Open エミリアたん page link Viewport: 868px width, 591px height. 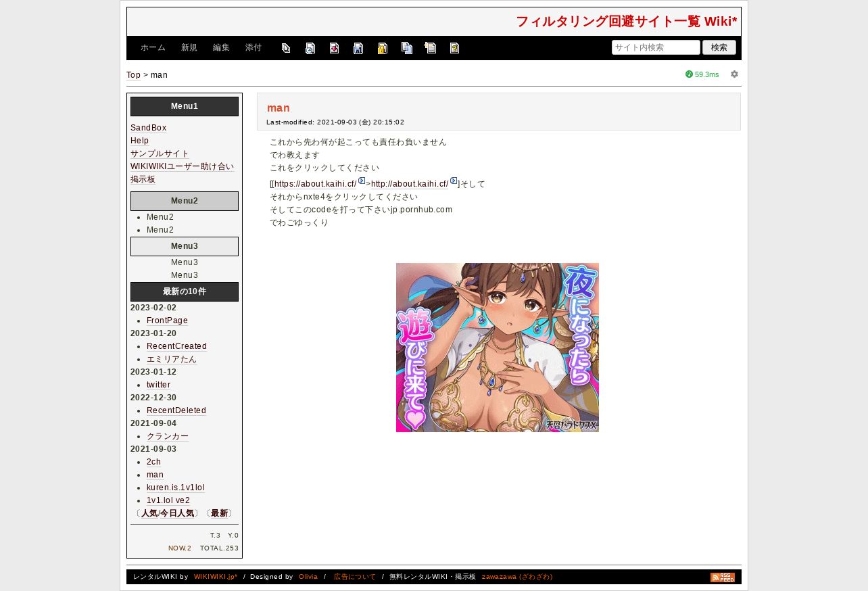tap(172, 359)
